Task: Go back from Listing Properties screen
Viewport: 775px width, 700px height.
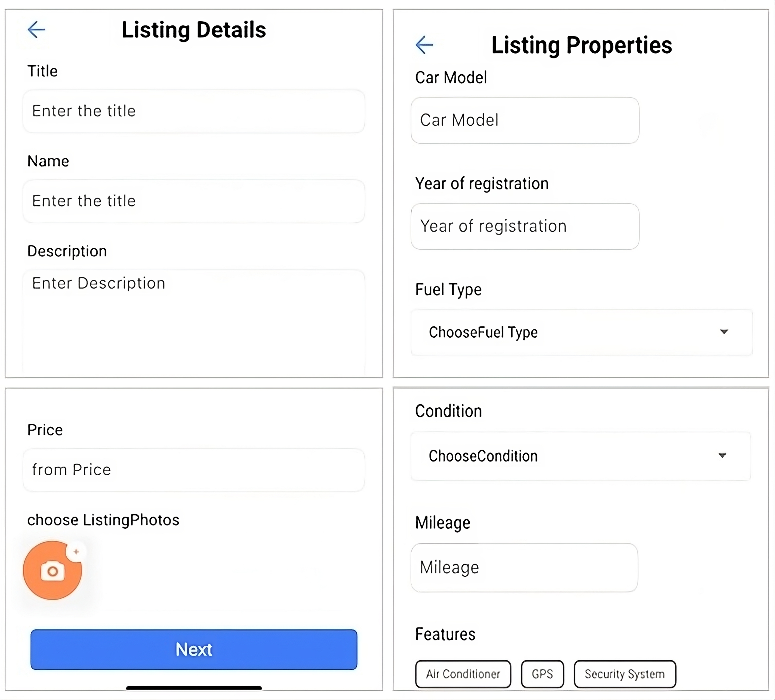Action: pyautogui.click(x=424, y=45)
